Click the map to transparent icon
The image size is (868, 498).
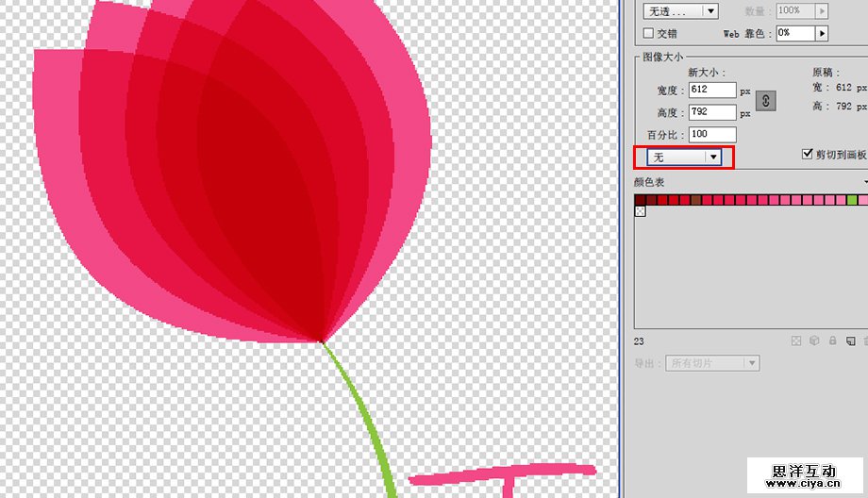point(795,340)
